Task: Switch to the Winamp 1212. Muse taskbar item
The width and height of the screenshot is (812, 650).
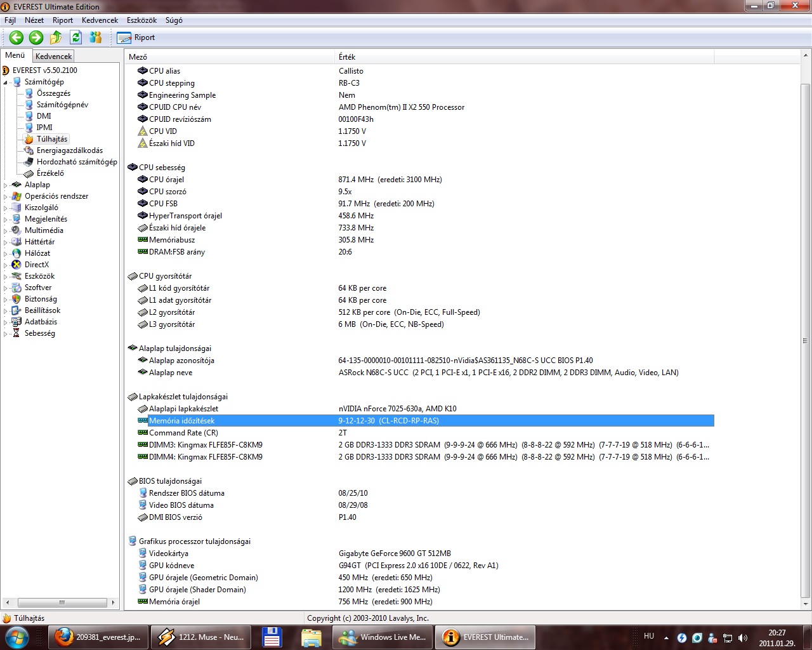Action: (201, 637)
